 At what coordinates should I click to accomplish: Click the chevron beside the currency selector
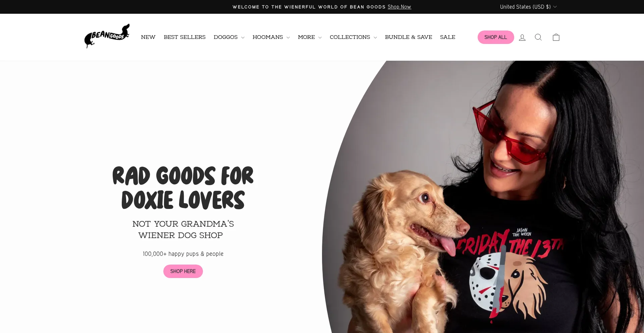tap(555, 7)
